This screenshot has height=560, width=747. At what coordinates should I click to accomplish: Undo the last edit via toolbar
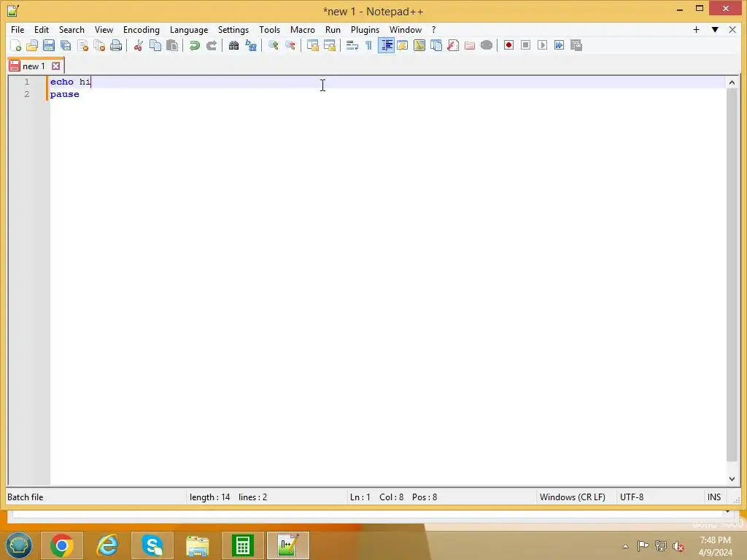194,45
